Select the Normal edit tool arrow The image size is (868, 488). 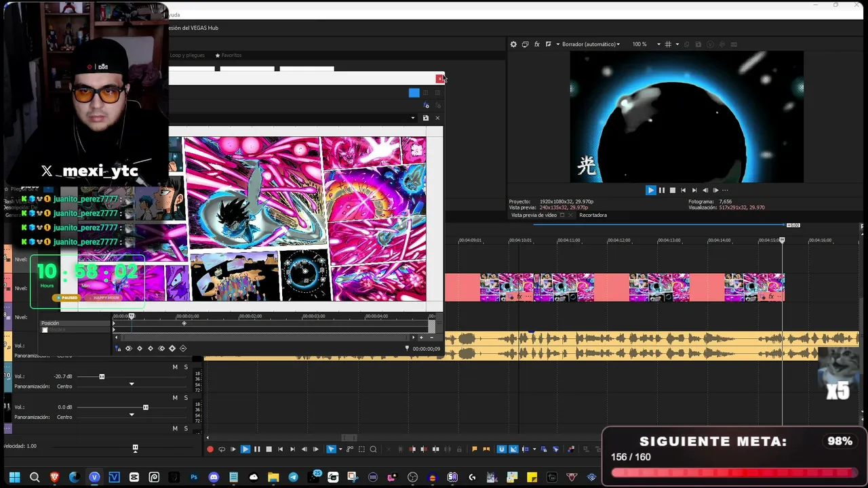coord(330,449)
